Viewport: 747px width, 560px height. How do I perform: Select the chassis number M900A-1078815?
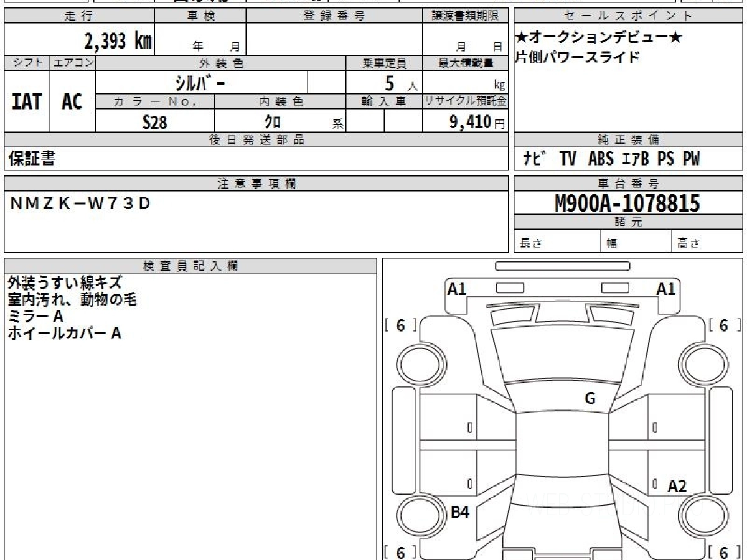click(x=627, y=203)
